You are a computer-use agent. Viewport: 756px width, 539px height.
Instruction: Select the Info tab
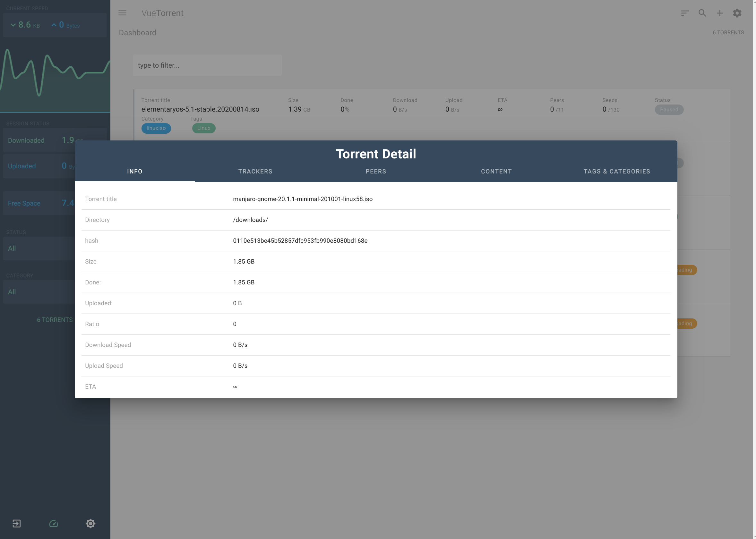pyautogui.click(x=134, y=171)
